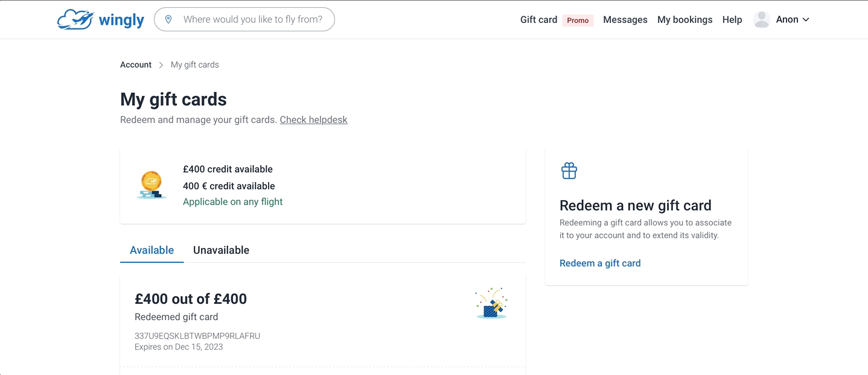Click the location pin icon in search
868x375 pixels.
pyautogui.click(x=168, y=19)
